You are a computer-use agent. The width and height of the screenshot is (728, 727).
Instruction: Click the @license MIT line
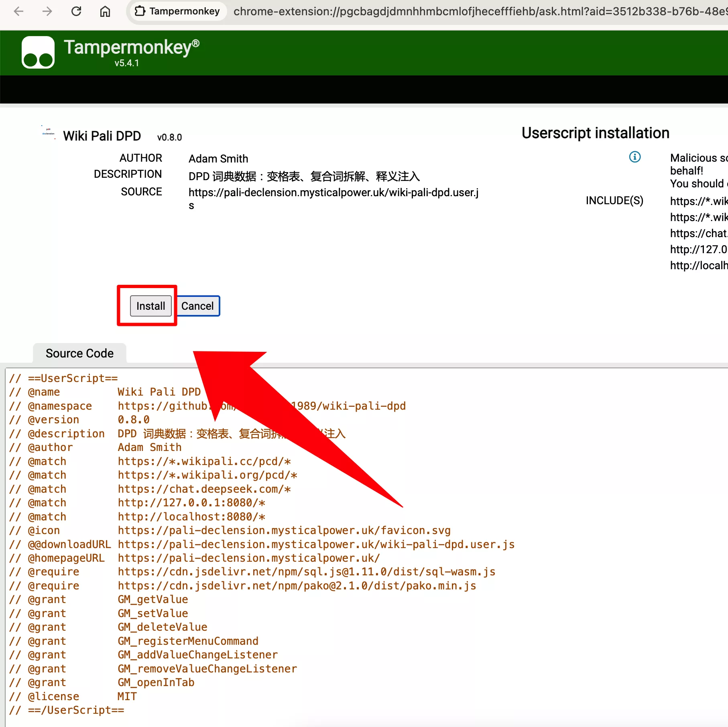point(73,697)
